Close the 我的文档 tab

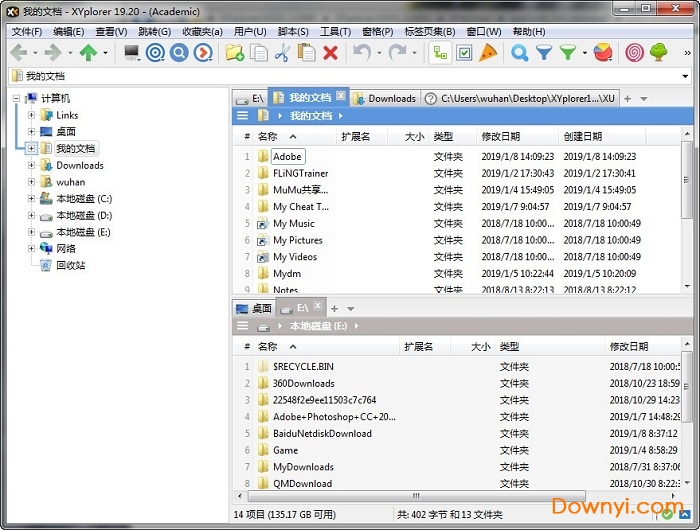coord(341,95)
